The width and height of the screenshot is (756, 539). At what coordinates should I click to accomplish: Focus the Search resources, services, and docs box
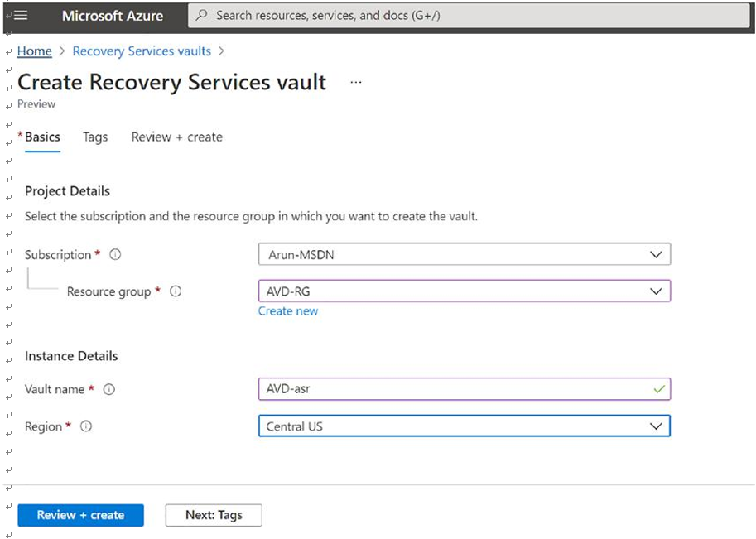pos(469,16)
